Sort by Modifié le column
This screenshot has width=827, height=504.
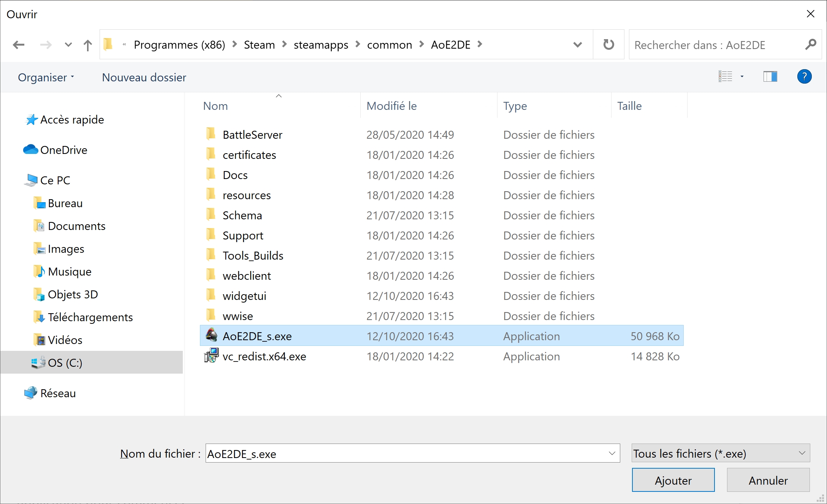tap(429, 106)
